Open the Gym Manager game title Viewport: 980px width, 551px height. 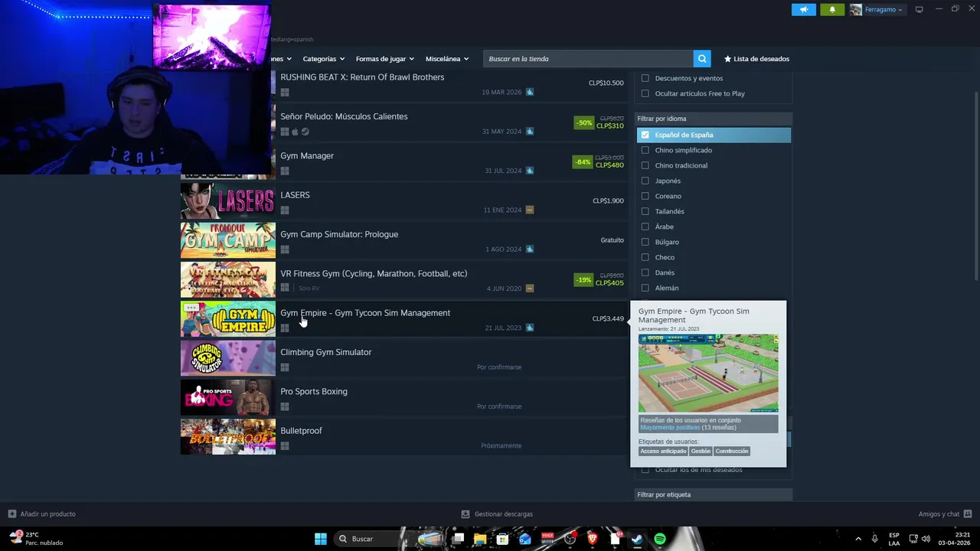point(307,155)
